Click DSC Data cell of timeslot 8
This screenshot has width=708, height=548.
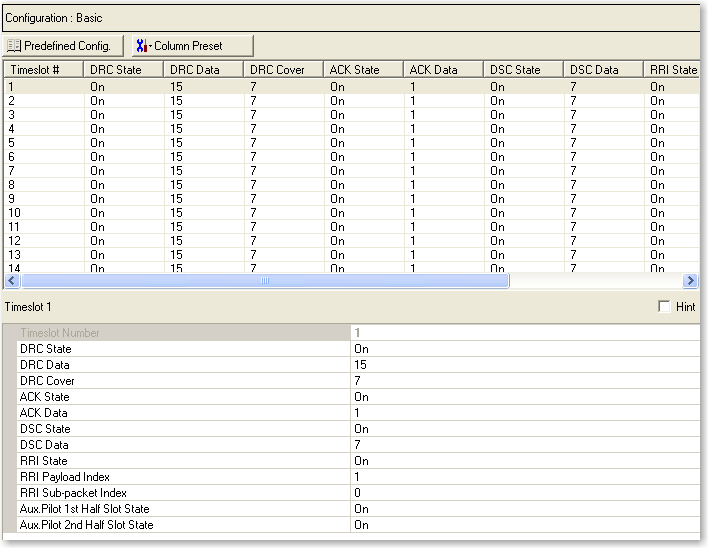604,185
